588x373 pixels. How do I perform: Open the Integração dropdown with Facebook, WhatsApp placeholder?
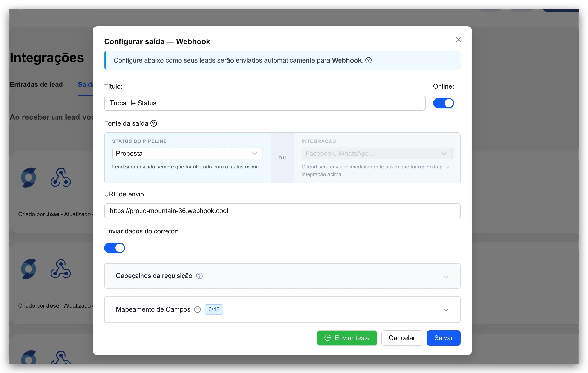377,154
